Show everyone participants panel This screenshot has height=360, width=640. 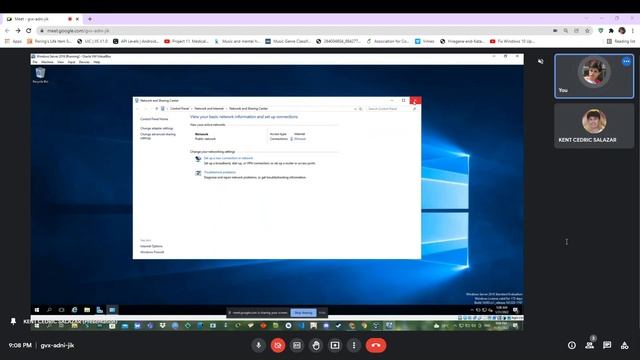click(x=589, y=345)
